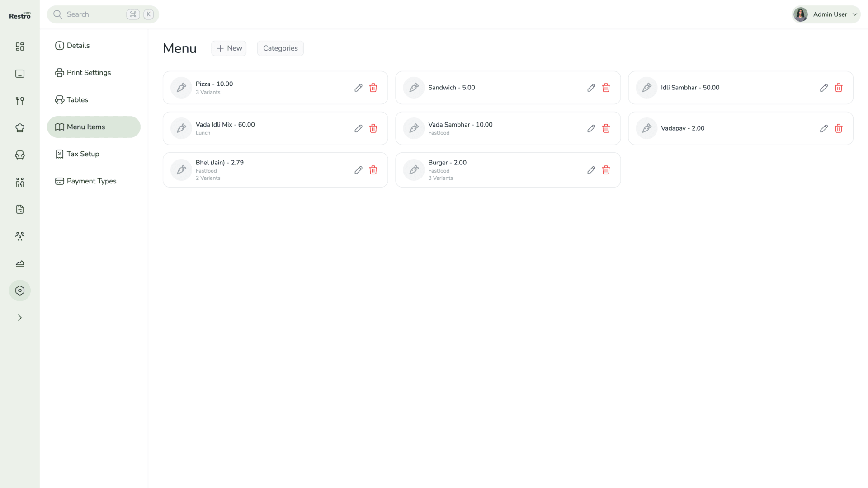Click the Search input field

(x=95, y=14)
